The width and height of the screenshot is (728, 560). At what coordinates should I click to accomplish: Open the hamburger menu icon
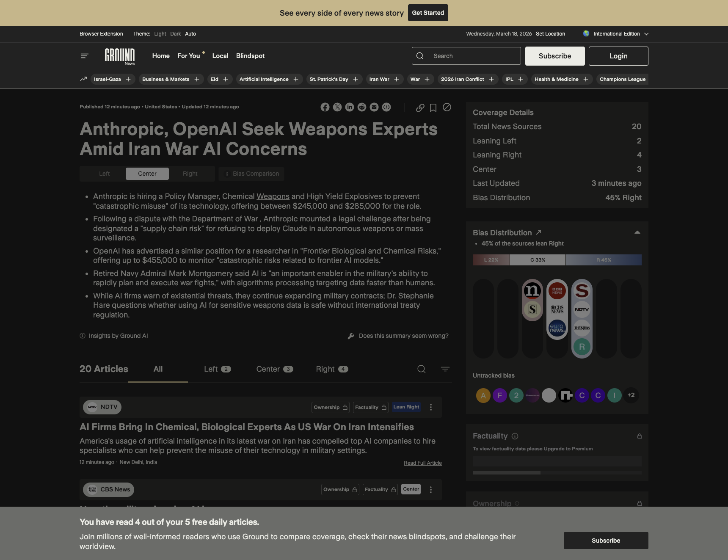[84, 56]
